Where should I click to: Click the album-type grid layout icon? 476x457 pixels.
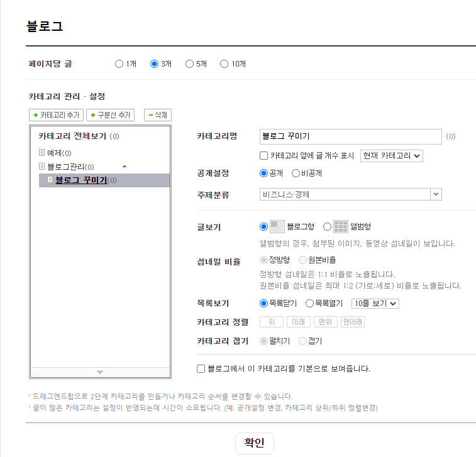341,226
